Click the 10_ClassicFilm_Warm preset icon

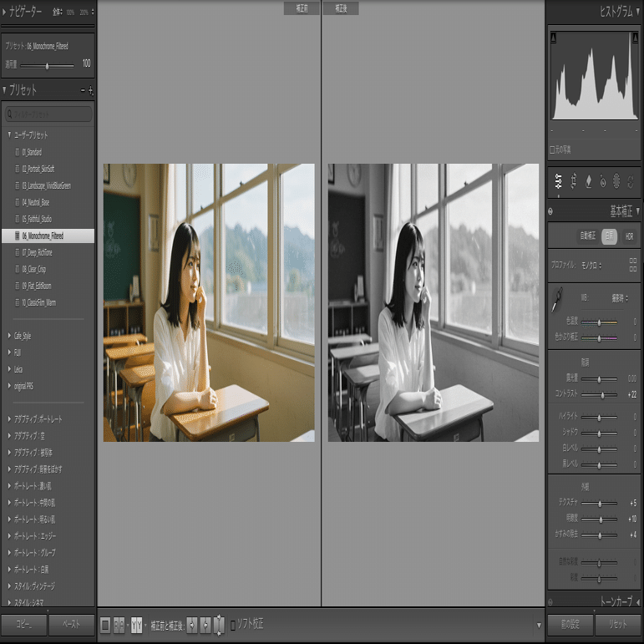(18, 302)
